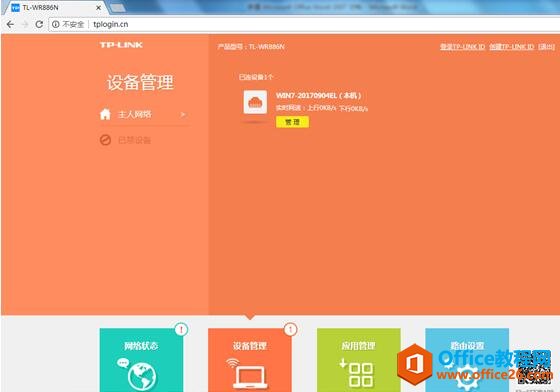
Task: Close the TL-WR886N browser tab
Action: (99, 7)
